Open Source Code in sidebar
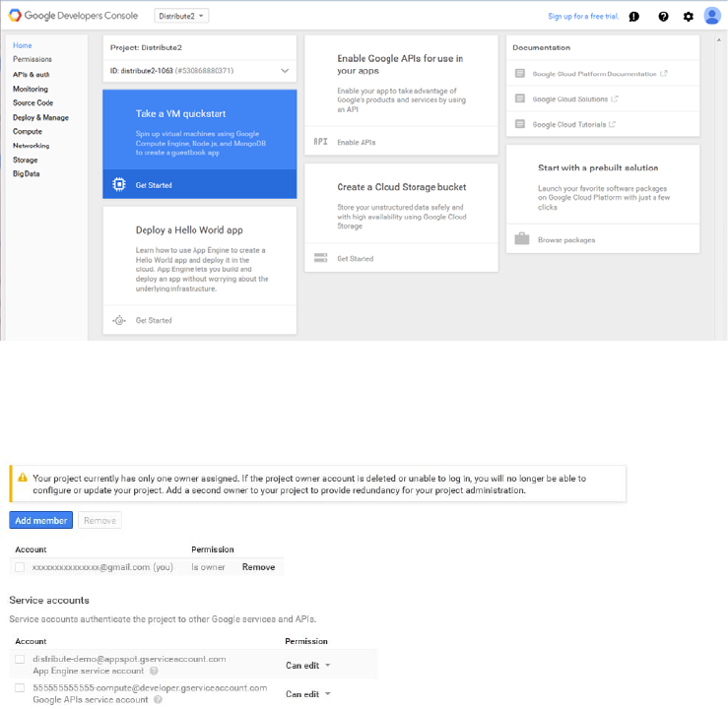This screenshot has width=728, height=709. (33, 102)
